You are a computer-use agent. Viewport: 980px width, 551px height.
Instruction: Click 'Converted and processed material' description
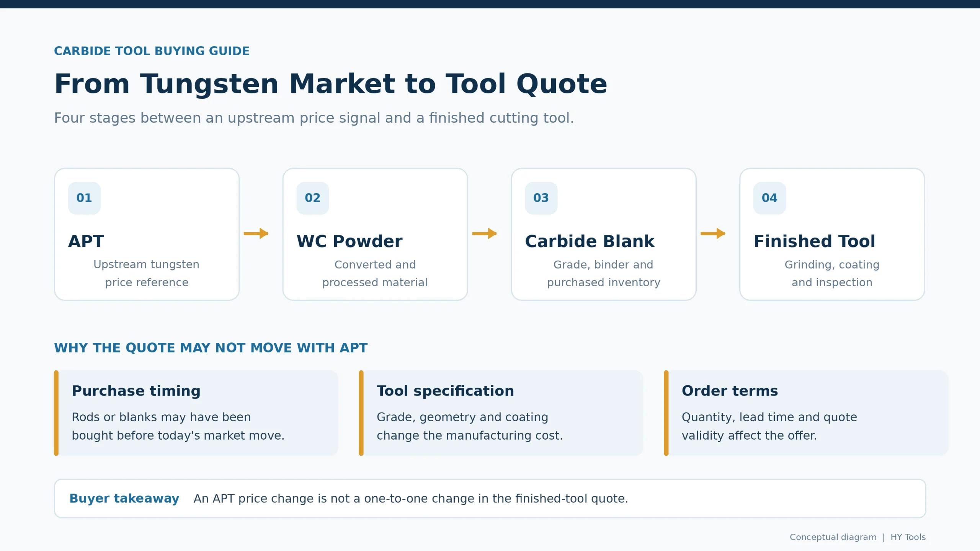pos(375,273)
